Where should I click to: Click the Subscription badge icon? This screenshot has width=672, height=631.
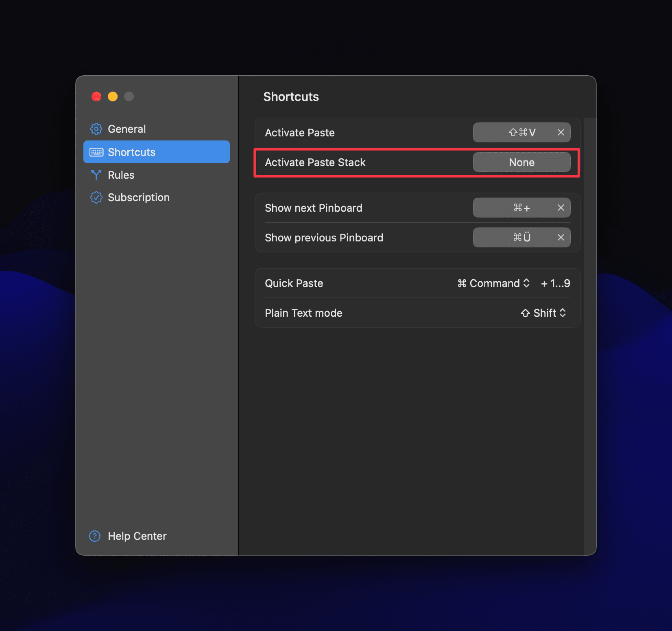point(96,197)
